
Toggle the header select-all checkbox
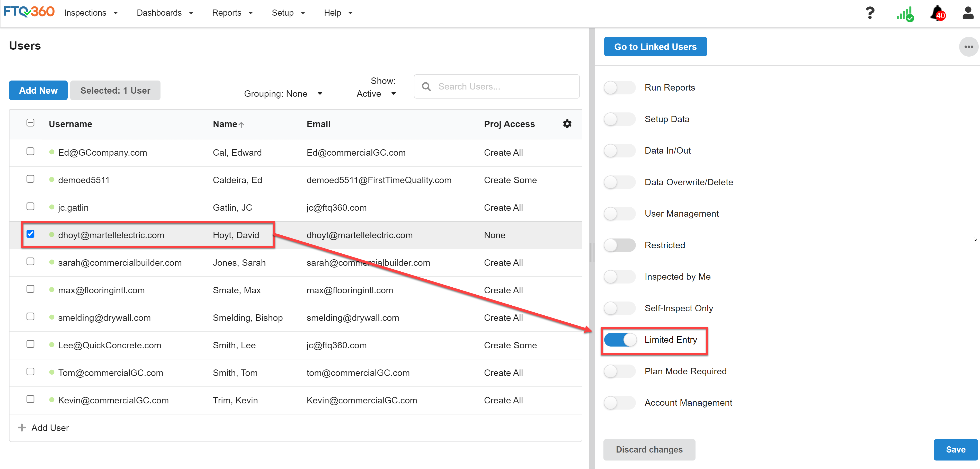pos(30,122)
